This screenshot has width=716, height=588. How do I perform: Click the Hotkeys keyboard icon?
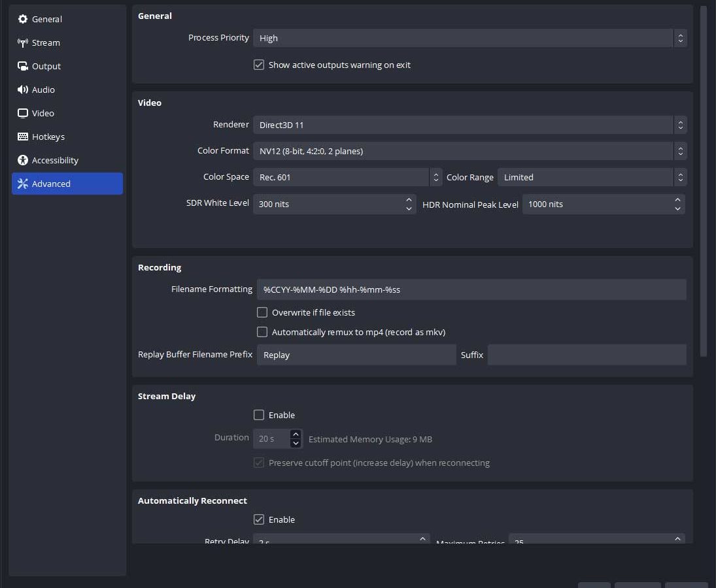pos(23,137)
